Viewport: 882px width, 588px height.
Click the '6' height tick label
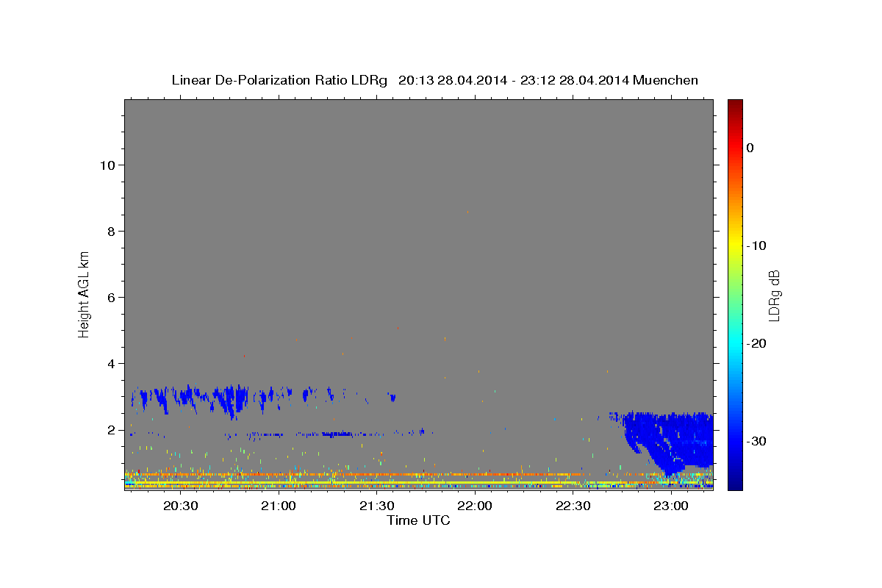[112, 297]
